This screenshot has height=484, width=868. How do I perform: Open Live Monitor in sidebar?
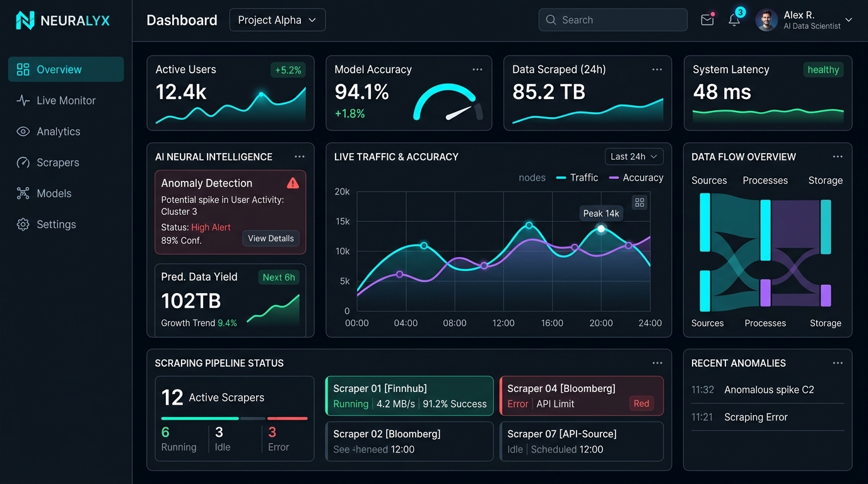[x=66, y=100]
